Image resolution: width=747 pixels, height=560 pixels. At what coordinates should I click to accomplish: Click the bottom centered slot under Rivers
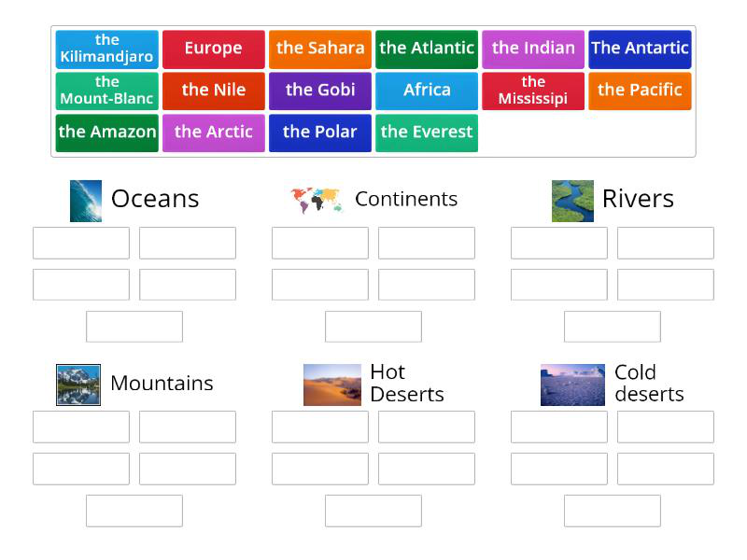[x=613, y=327]
